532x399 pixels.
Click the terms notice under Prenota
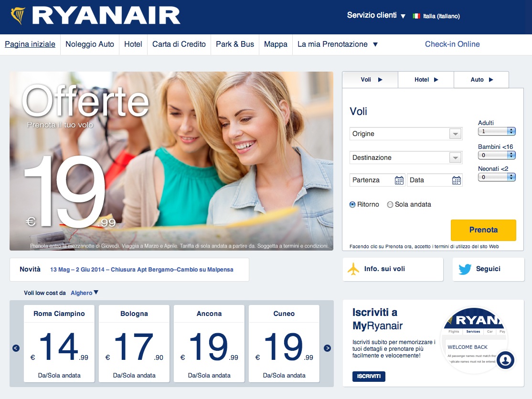[424, 246]
